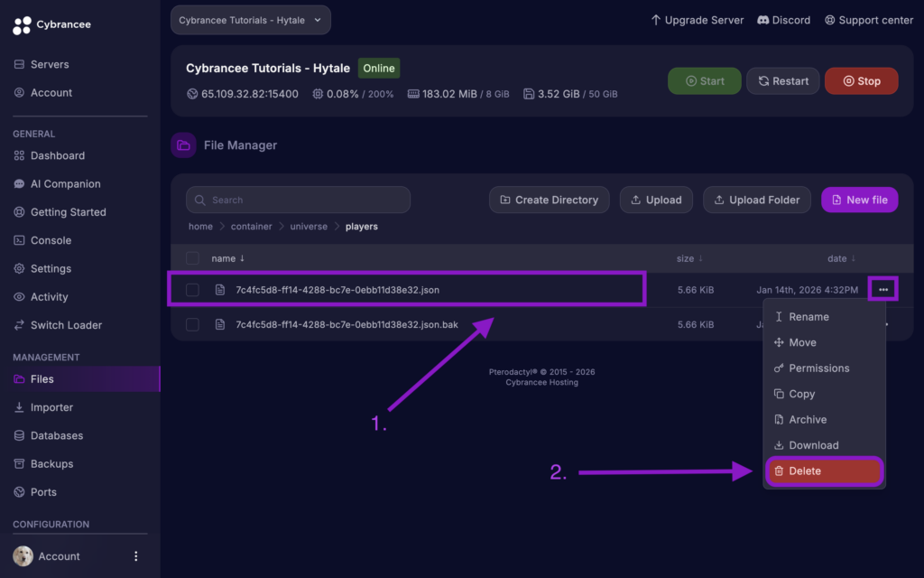The height and width of the screenshot is (578, 924).
Task: Check the checkbox for the .bak file
Action: coord(192,323)
